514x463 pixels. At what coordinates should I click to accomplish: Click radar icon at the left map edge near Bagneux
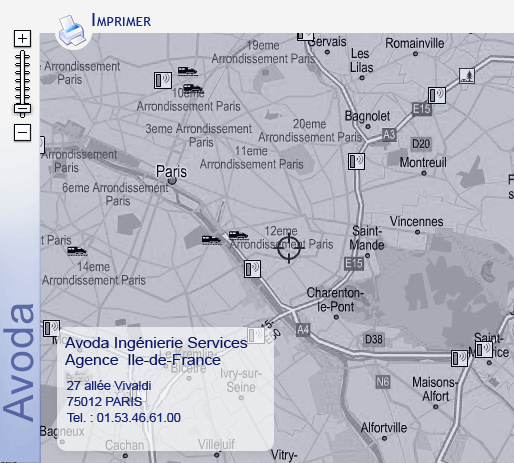tap(52, 328)
